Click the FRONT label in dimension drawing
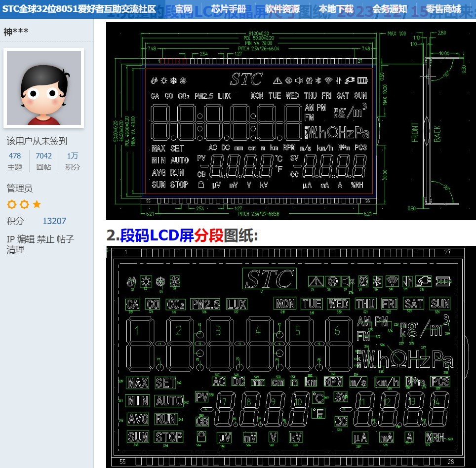The image size is (476, 468). click(x=415, y=132)
